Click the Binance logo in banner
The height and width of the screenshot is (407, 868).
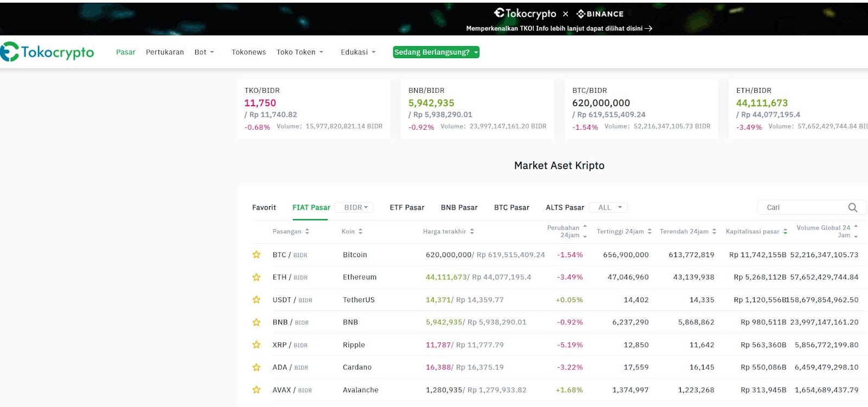click(600, 14)
